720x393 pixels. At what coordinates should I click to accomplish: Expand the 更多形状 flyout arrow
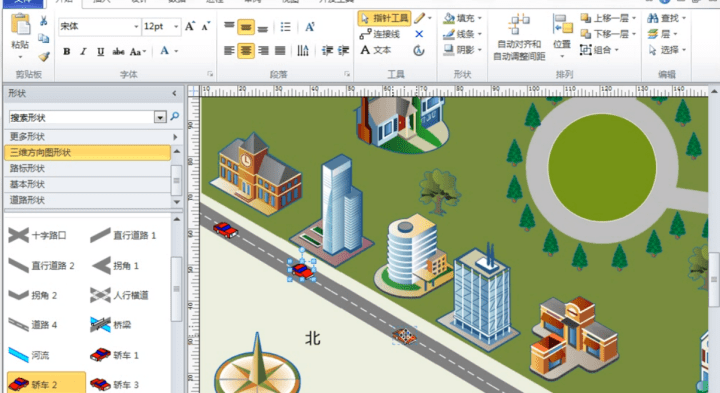(x=175, y=137)
